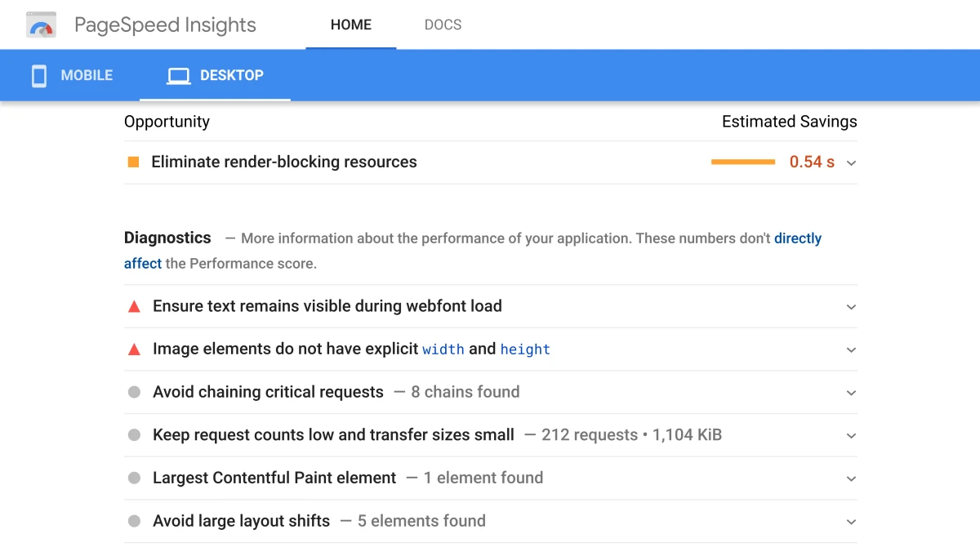Click the gray circle beside chaining critical requests
The image size is (980, 556).
(x=133, y=392)
